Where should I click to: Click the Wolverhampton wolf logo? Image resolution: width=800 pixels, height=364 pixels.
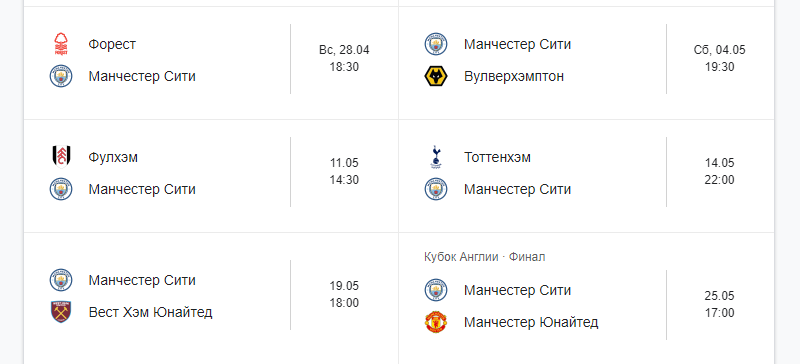[x=436, y=76]
